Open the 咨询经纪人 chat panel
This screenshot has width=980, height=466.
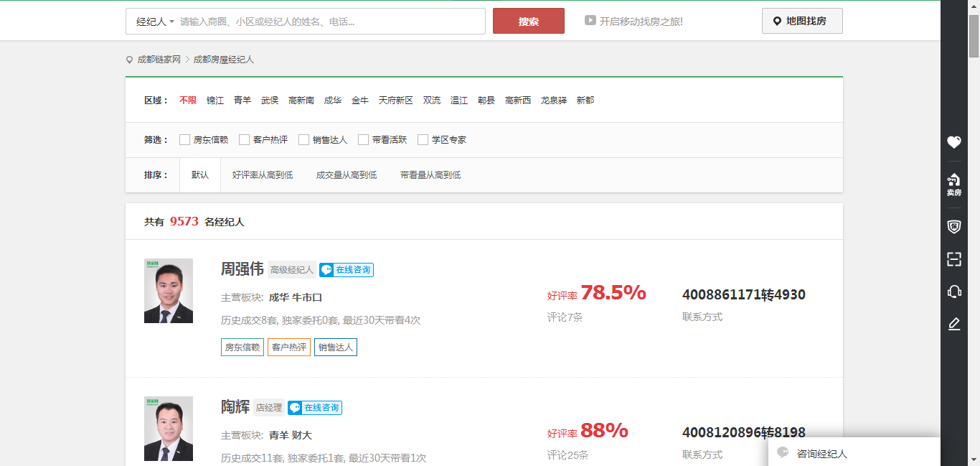click(854, 452)
